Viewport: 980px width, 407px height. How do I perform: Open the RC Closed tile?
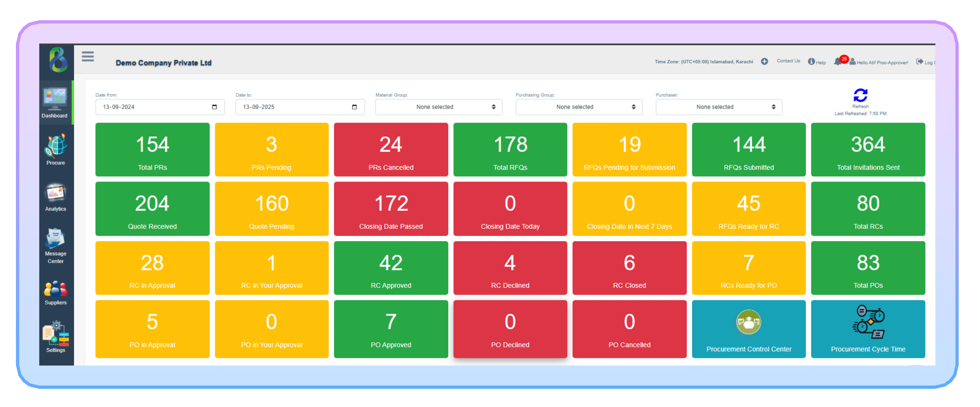tap(629, 268)
